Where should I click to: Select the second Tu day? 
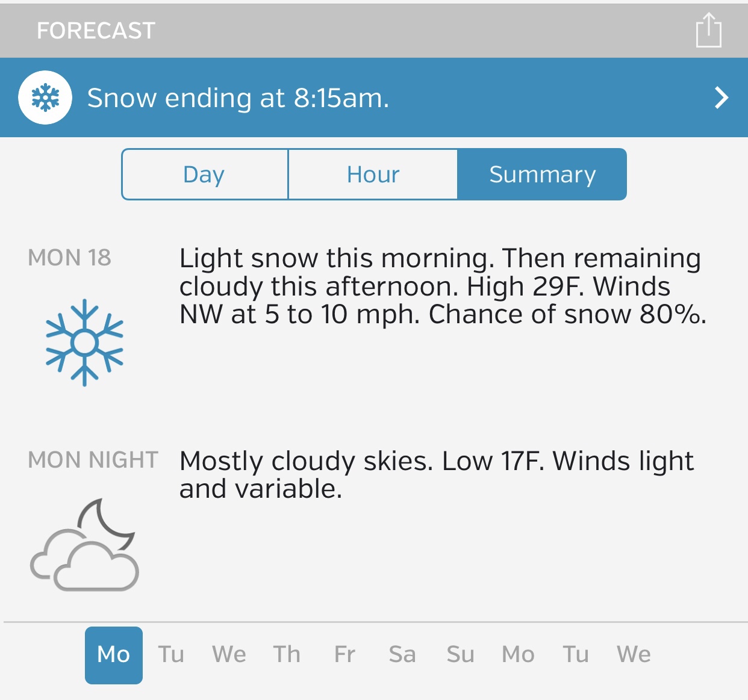pos(576,655)
